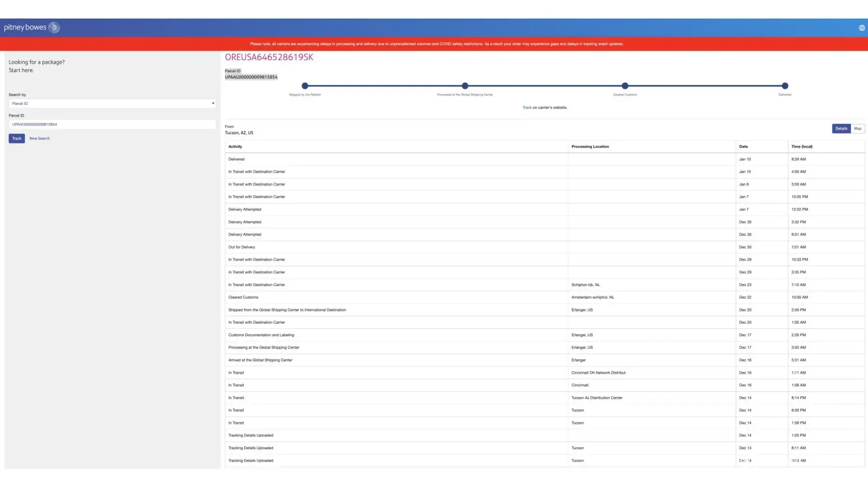Click the Delivered activity table row
The image size is (868, 488).
click(545, 159)
